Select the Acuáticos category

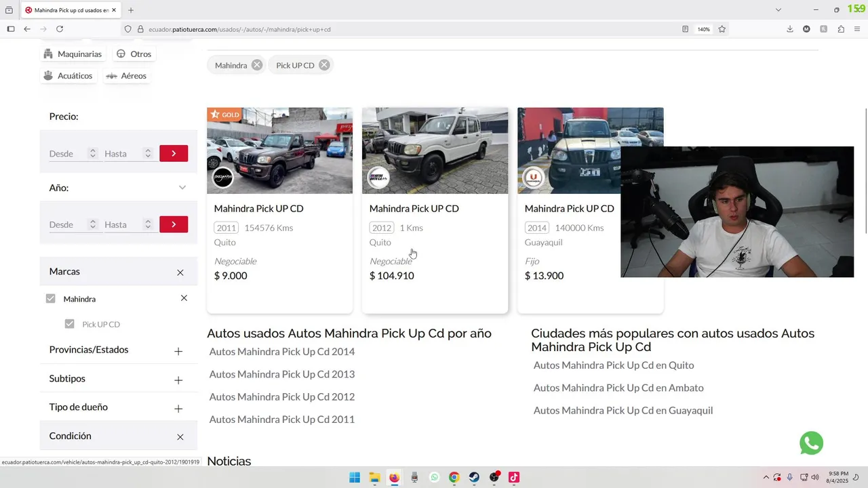(x=68, y=76)
